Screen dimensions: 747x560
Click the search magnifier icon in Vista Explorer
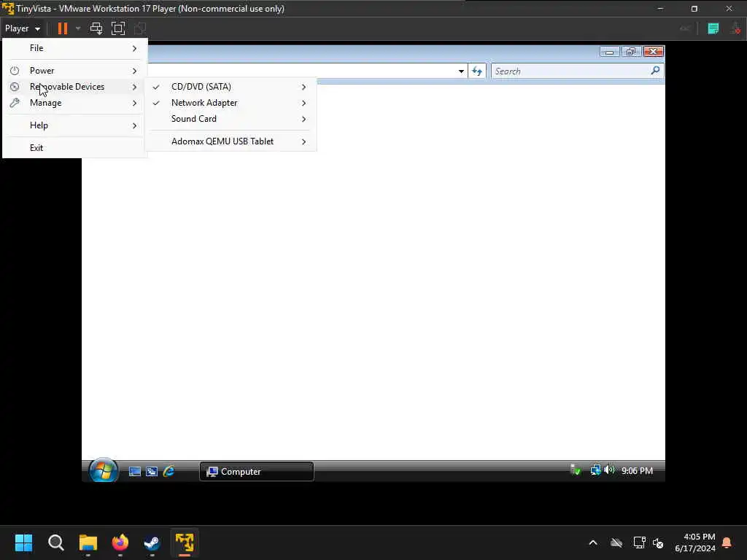pos(656,71)
